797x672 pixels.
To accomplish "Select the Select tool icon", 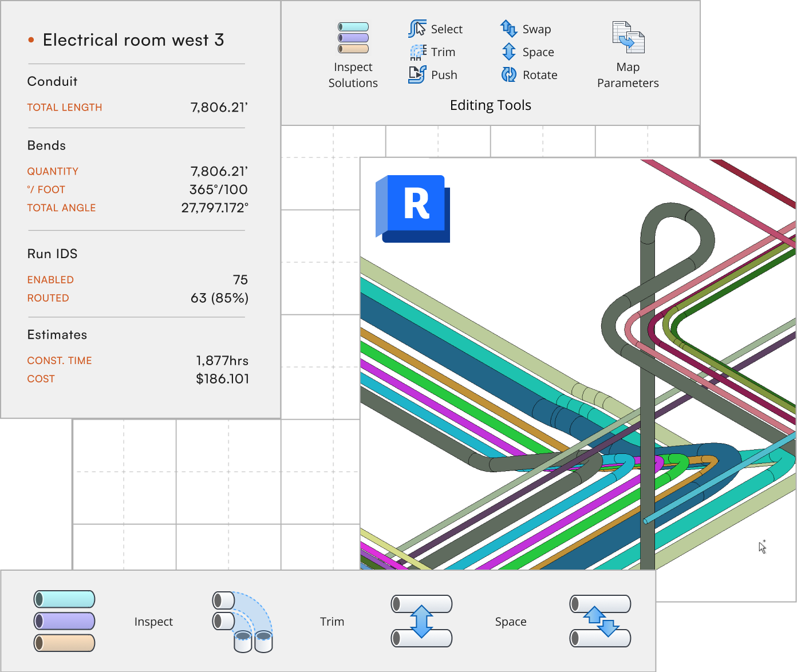I will (x=417, y=29).
